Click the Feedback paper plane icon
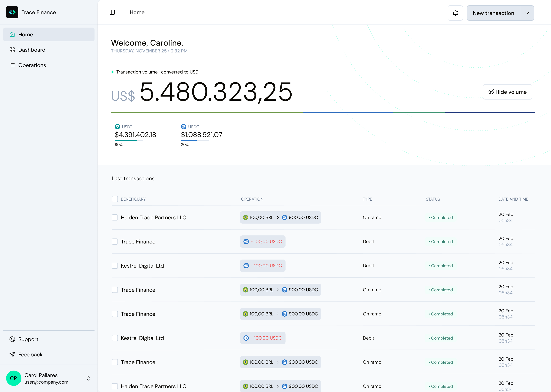 point(12,354)
